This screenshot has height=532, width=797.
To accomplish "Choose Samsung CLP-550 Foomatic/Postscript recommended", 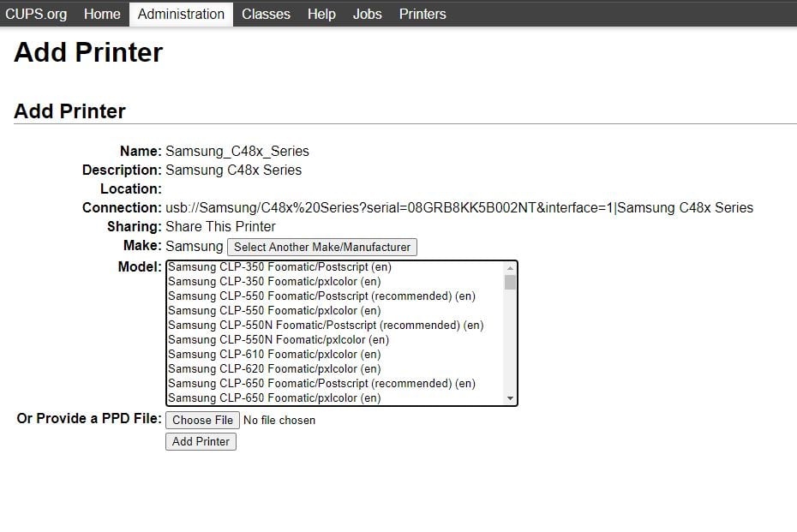I will coord(321,296).
